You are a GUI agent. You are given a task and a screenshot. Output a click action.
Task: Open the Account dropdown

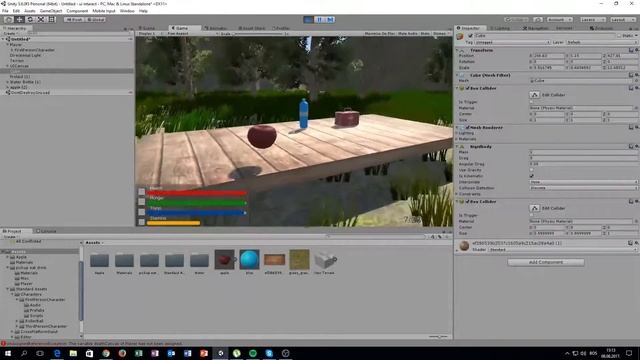point(560,19)
